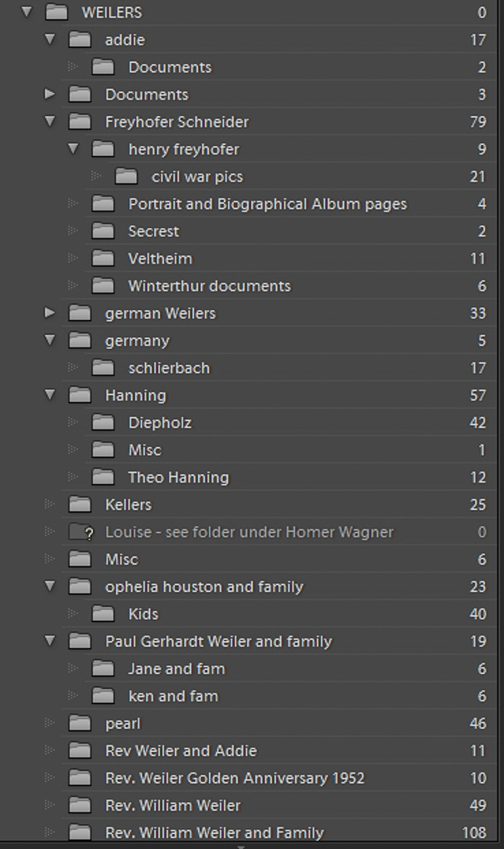Click the Kids folder icon
Screen dimensions: 504x849
[103, 614]
